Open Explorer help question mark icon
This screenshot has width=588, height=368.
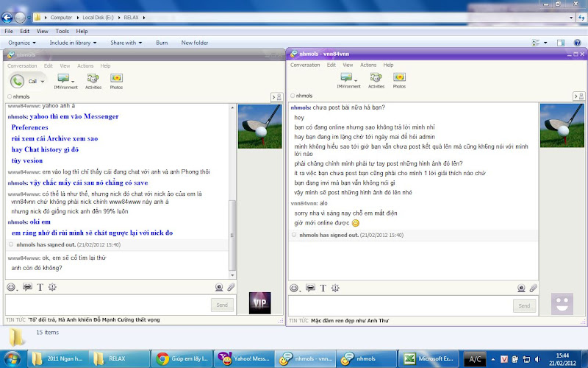click(578, 43)
